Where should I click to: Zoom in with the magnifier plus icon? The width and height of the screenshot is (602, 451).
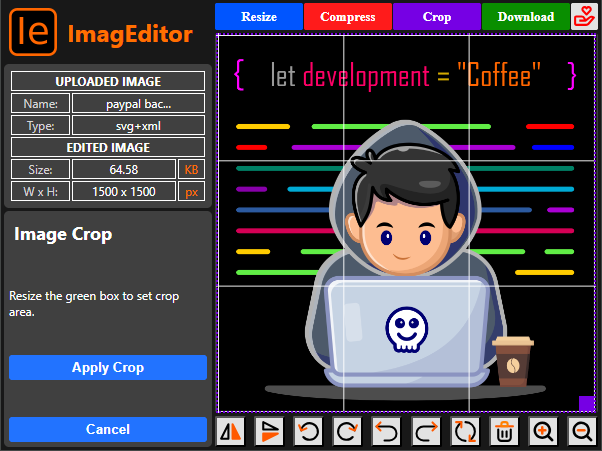[x=544, y=431]
